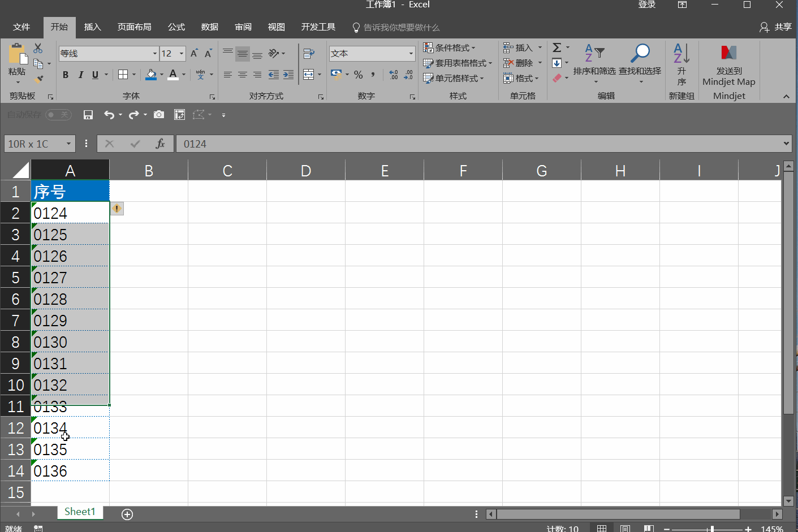The image size is (798, 532).
Task: Select the Sheet1 tab
Action: pos(80,512)
